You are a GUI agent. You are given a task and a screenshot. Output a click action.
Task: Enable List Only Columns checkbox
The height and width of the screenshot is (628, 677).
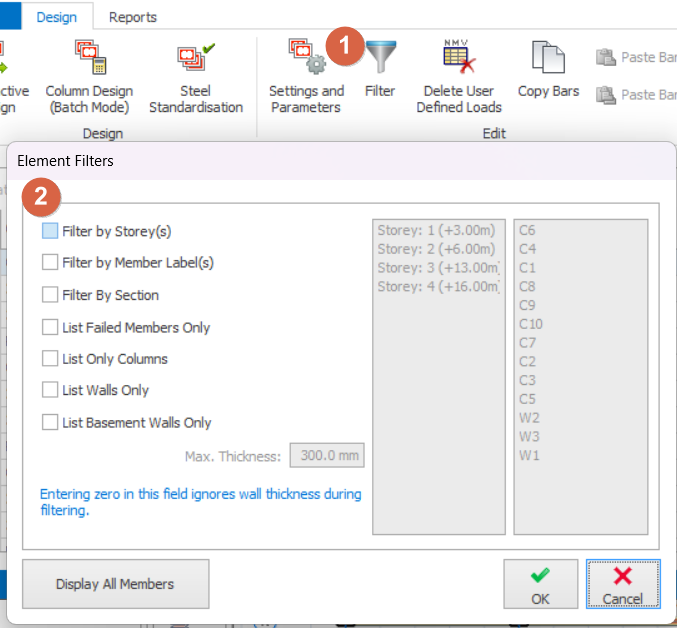pyautogui.click(x=50, y=359)
